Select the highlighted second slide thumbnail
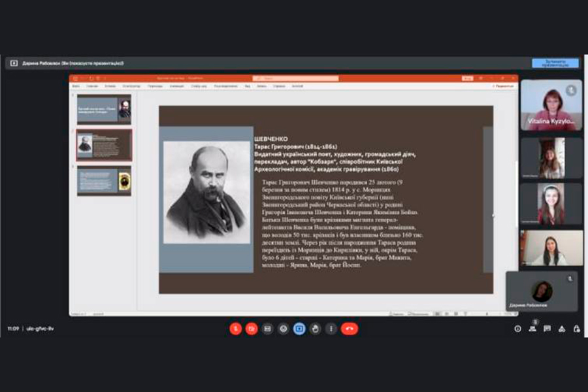Viewport: 588px width, 392px height. [x=104, y=146]
